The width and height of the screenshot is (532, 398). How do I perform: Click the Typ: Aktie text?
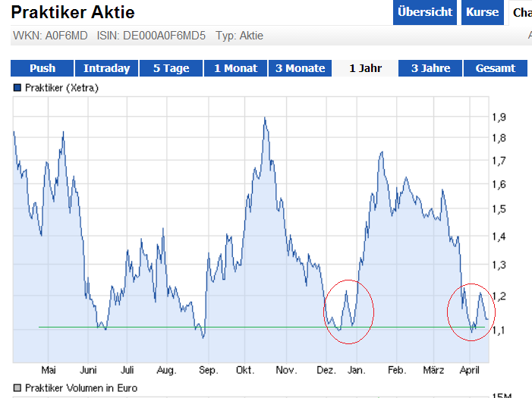240,36
